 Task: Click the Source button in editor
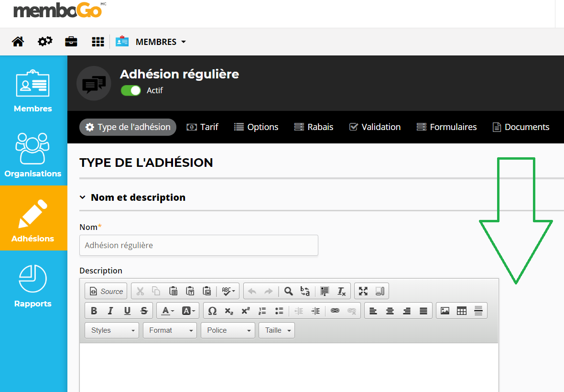coord(106,291)
